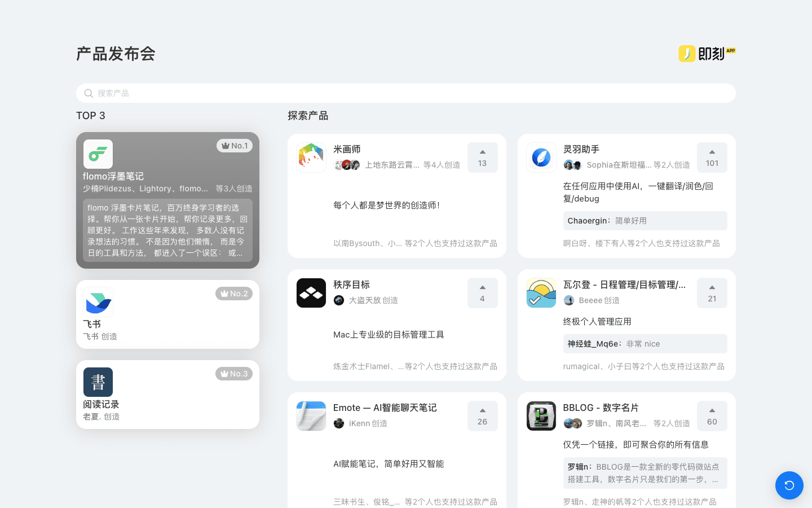Open the 秩序目标 product icon

coord(311,293)
